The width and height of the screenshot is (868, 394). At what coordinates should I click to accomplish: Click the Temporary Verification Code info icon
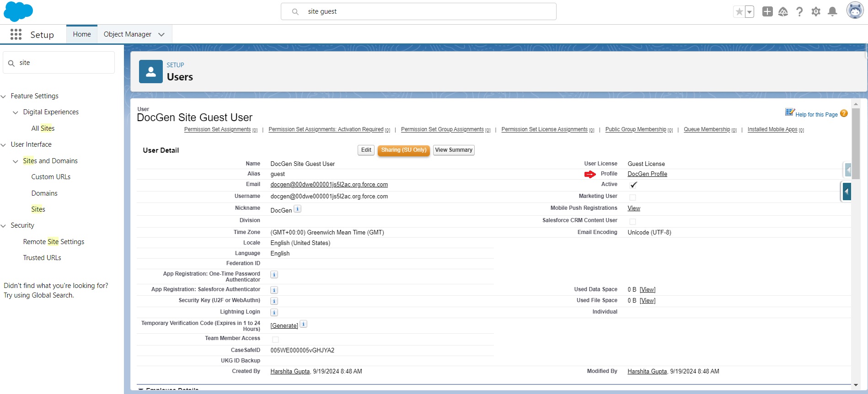[303, 324]
